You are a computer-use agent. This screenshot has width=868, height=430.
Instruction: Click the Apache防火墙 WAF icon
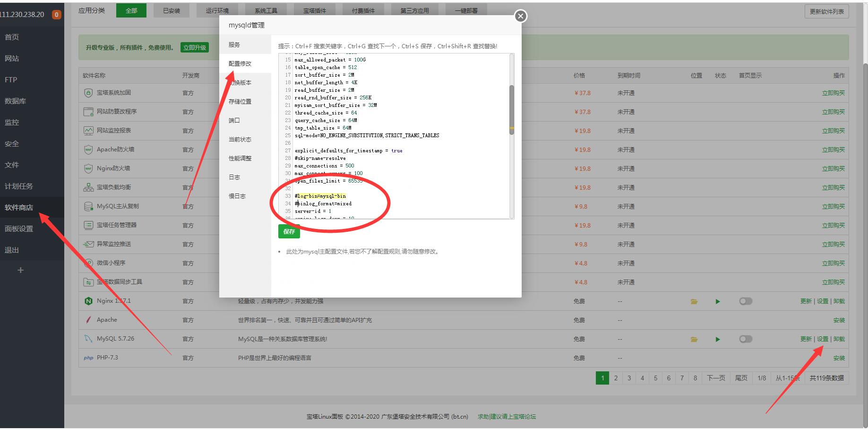pos(88,150)
